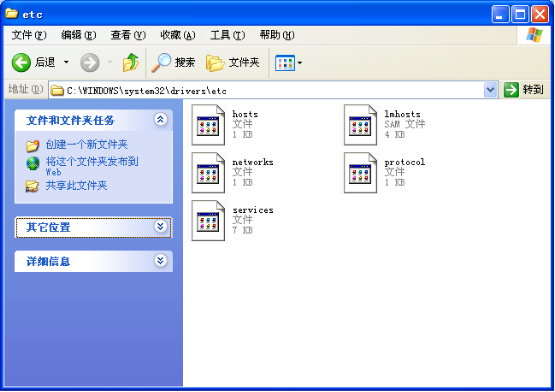Image resolution: width=555 pixels, height=392 pixels.
Task: Select the networks file icon
Action: pos(208,172)
